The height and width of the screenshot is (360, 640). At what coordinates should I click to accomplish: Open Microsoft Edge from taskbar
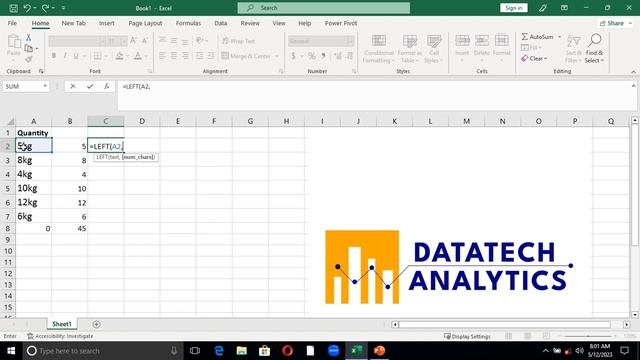click(x=219, y=351)
